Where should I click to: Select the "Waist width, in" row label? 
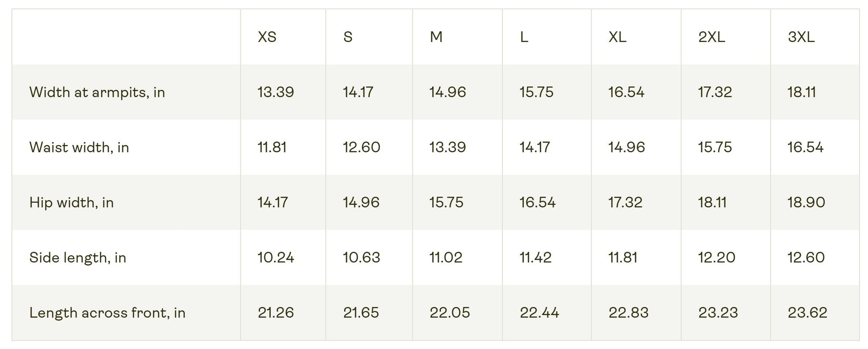[79, 147]
